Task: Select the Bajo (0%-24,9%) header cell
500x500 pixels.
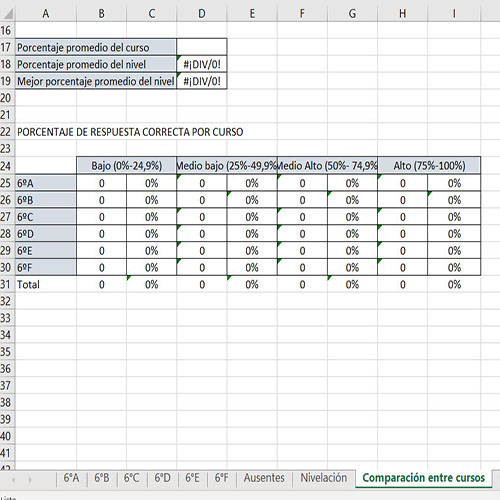Action: tap(127, 166)
